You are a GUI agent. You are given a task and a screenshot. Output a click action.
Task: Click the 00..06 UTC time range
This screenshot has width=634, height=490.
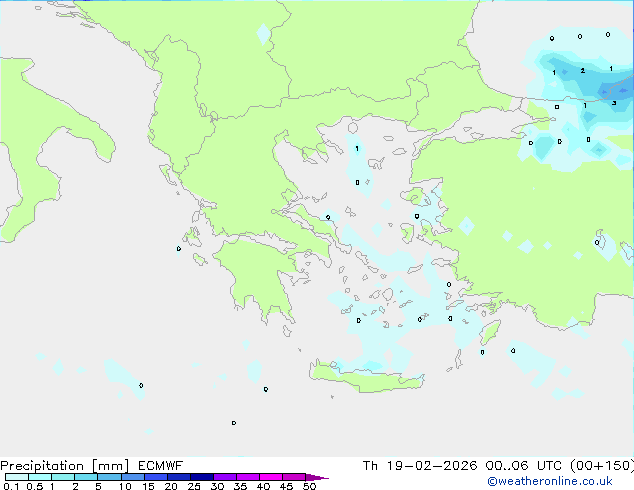(523, 466)
